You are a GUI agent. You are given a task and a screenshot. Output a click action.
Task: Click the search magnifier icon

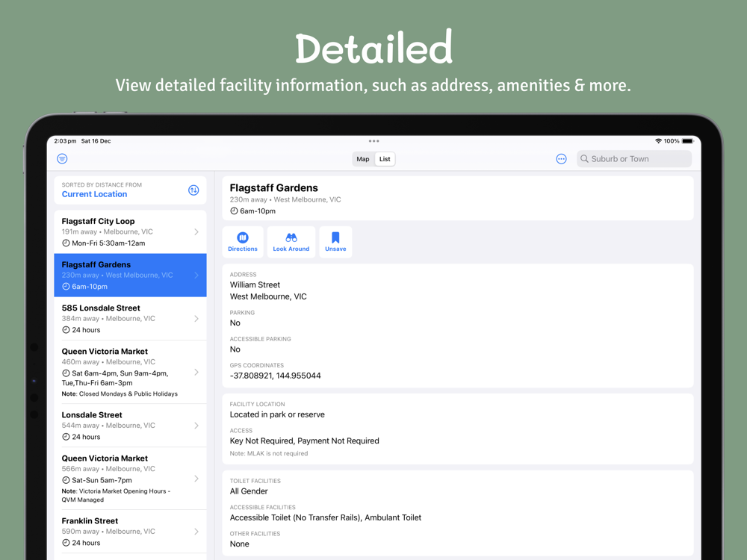pos(584,159)
